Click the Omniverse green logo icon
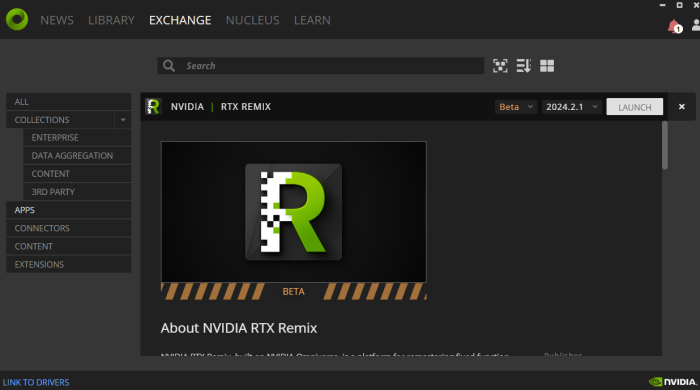This screenshot has height=390, width=700. [17, 19]
